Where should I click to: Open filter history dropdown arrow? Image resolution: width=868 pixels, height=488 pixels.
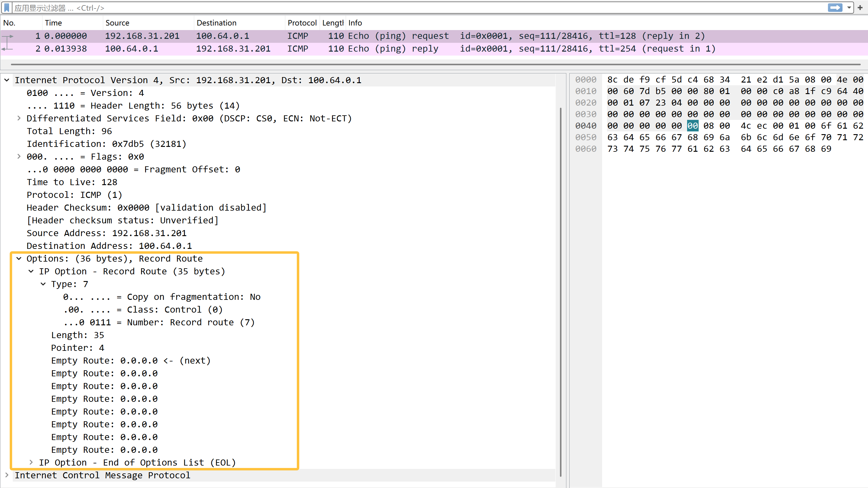click(849, 7)
